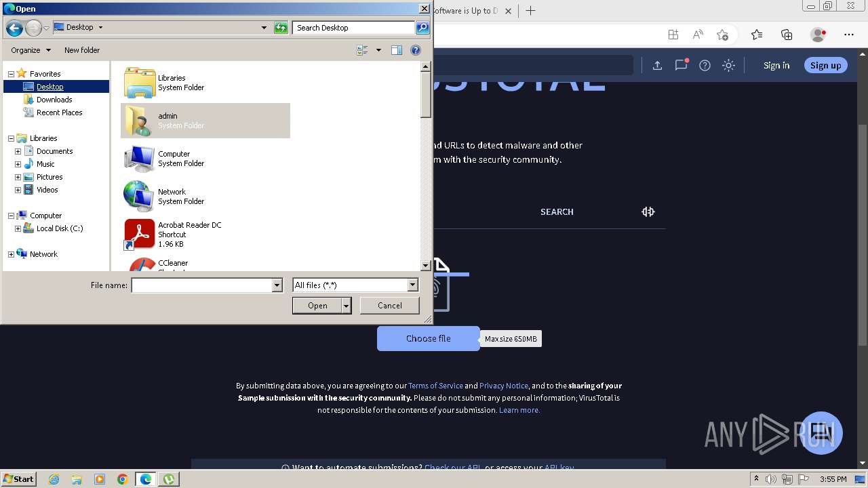
Task: Switch to VirusTotal SEARCH tab
Action: pos(557,211)
